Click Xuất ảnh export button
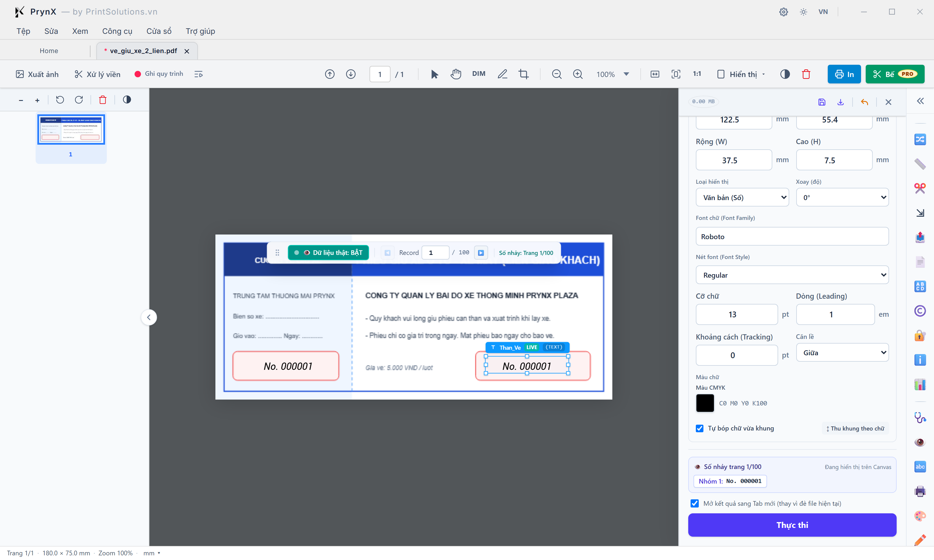The image size is (934, 560). coord(37,74)
